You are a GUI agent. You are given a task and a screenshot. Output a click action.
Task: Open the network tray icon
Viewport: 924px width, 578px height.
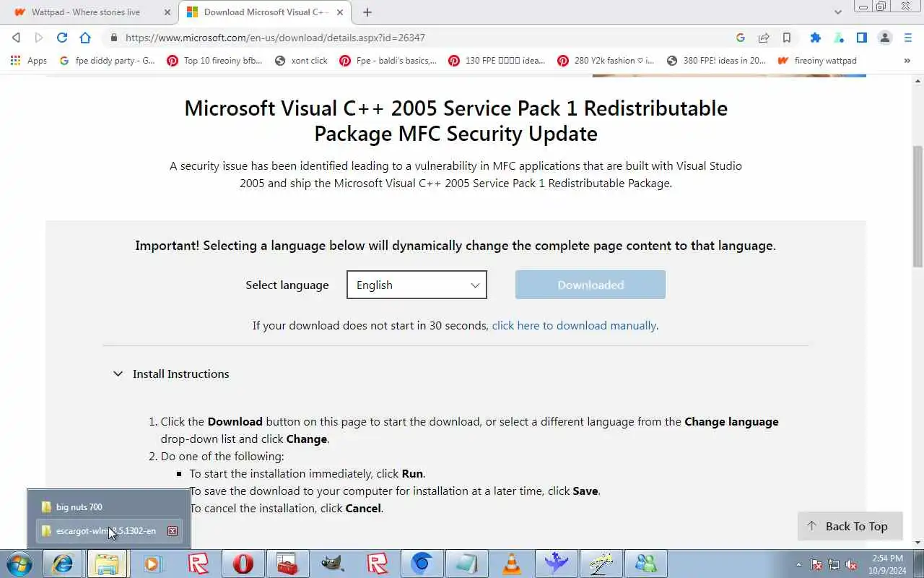tap(834, 565)
